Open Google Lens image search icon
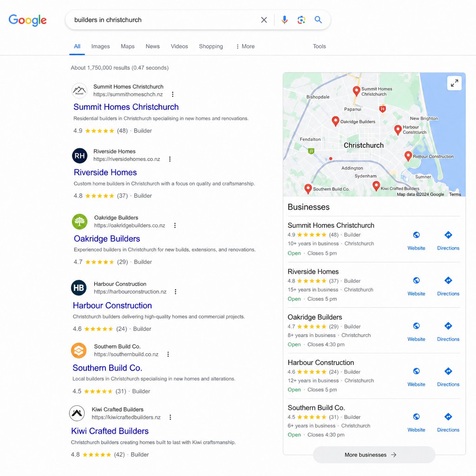This screenshot has height=476, width=476. [x=301, y=20]
